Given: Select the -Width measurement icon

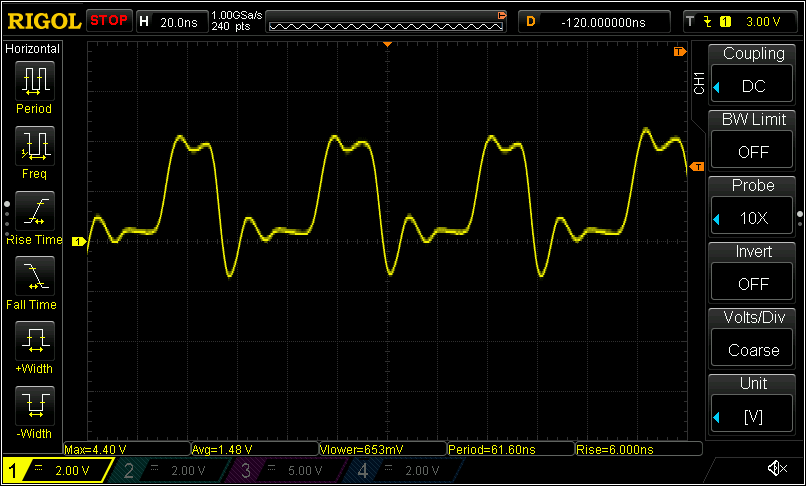Looking at the screenshot, I should click(x=36, y=405).
